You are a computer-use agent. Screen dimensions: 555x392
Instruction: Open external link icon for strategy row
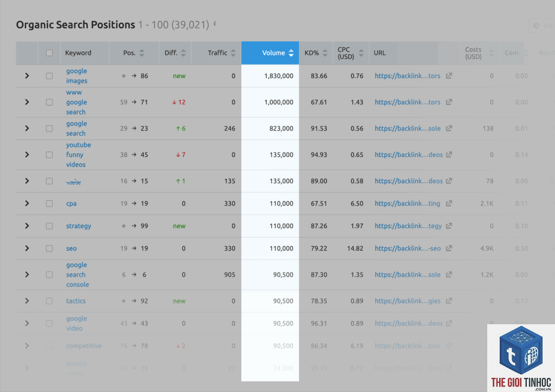point(449,226)
